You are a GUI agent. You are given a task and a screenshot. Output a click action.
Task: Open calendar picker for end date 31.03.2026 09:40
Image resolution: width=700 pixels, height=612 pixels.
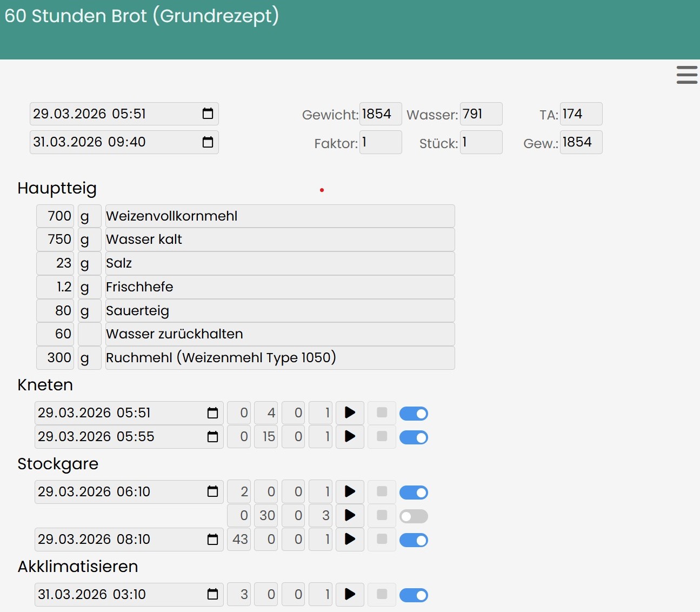[208, 142]
